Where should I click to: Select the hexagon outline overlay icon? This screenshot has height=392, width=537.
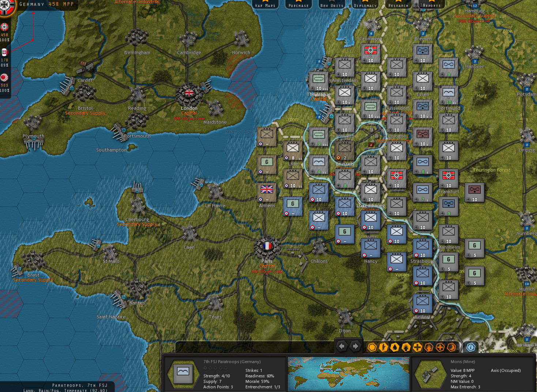pyautogui.click(x=372, y=347)
